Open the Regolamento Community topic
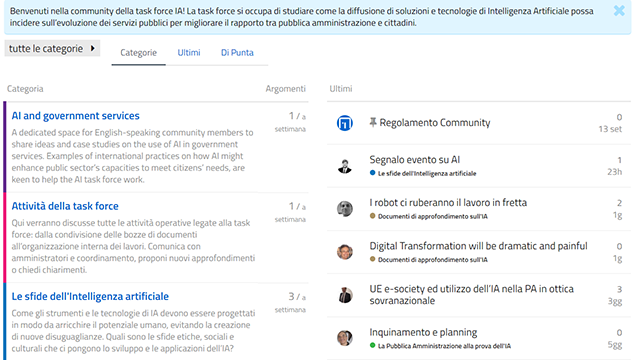Image resolution: width=640 pixels, height=360 pixels. pyautogui.click(x=435, y=122)
